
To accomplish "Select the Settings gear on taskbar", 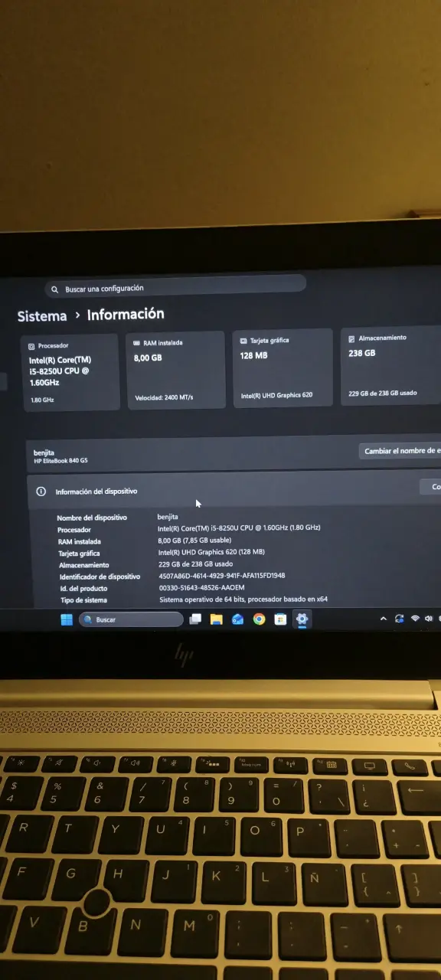I will [302, 619].
